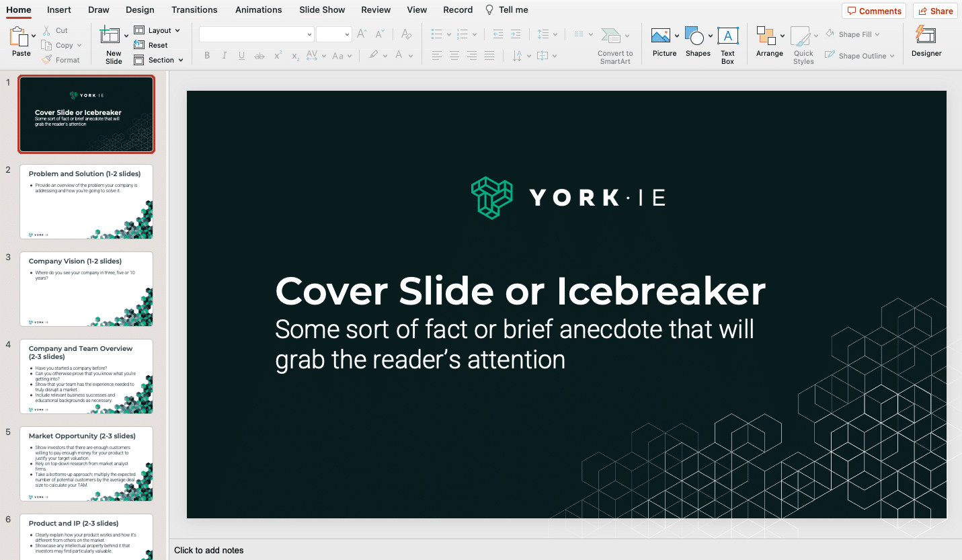Toggle Strikethrough formatting

[259, 56]
